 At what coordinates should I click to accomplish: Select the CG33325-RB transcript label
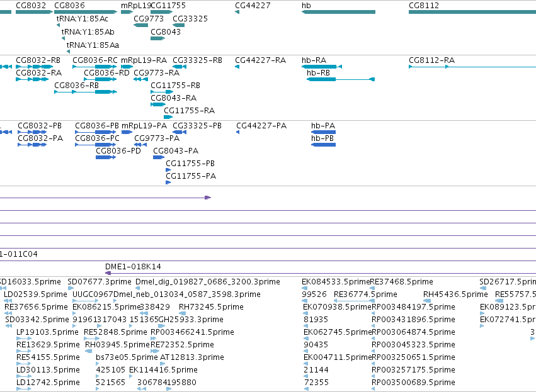(197, 60)
